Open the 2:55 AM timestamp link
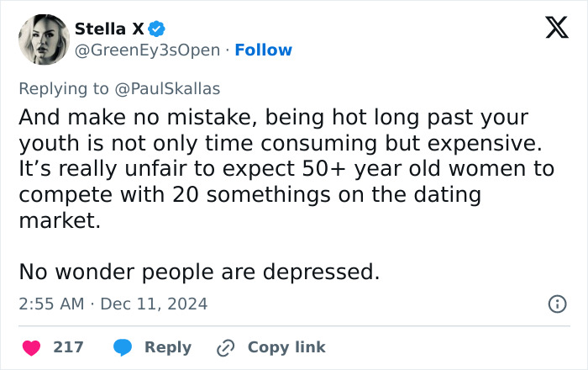The height and width of the screenshot is (370, 588). tap(50, 304)
